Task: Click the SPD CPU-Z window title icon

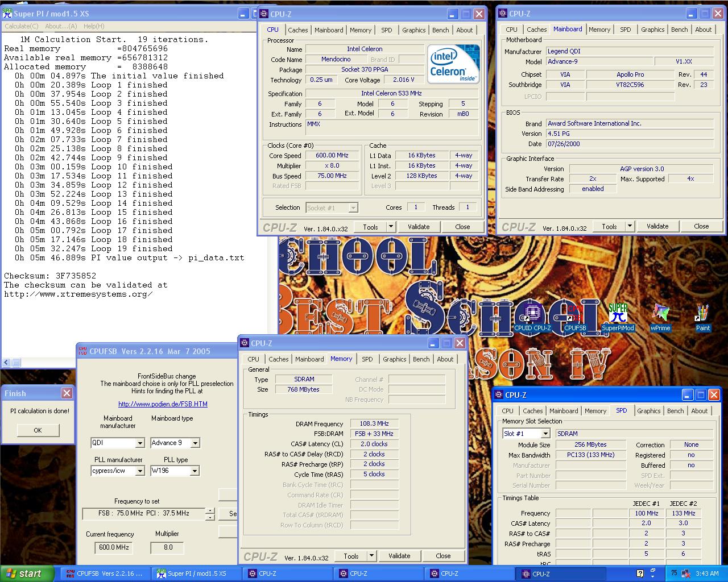Action: [499, 394]
